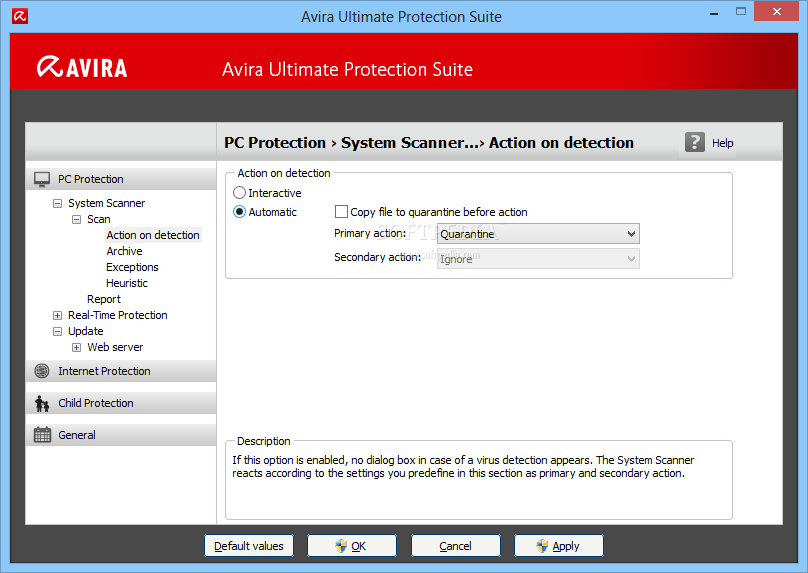Select the Real-Time Protection label

tap(117, 315)
